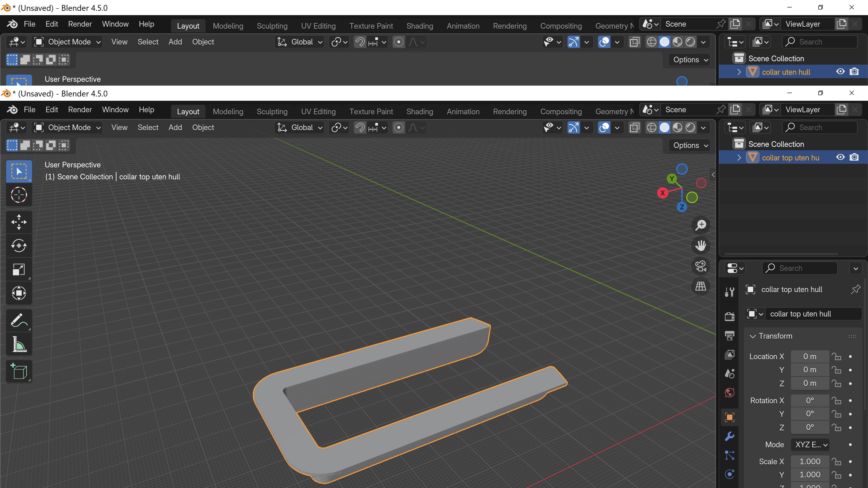Screen dimensions: 868x488
Task: Open the Rotation Mode XYZ Euler dropdown
Action: pos(810,445)
